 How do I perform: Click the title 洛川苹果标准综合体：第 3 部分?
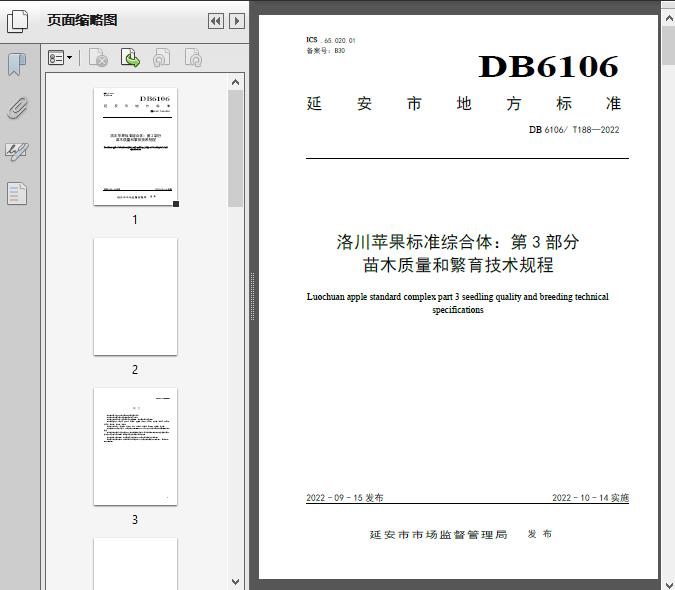458,242
